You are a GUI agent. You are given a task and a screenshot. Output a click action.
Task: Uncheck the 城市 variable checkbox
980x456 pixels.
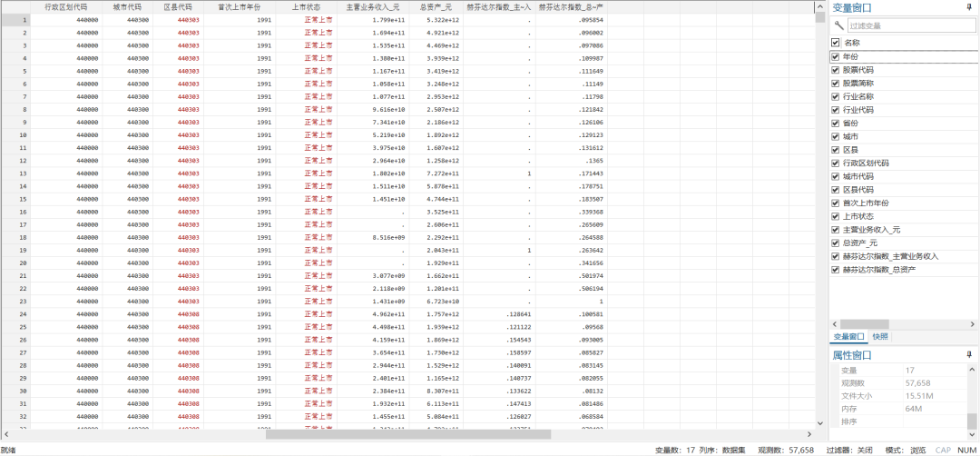(x=836, y=136)
